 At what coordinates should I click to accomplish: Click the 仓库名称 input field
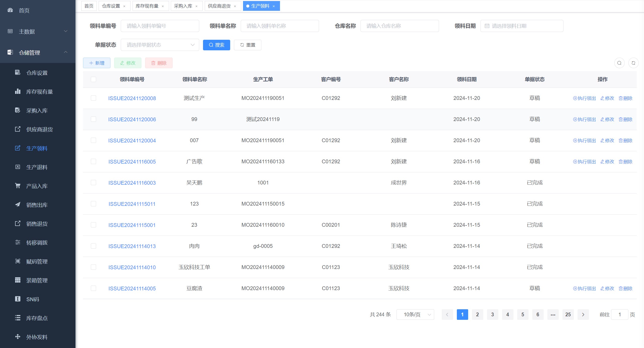coord(400,26)
